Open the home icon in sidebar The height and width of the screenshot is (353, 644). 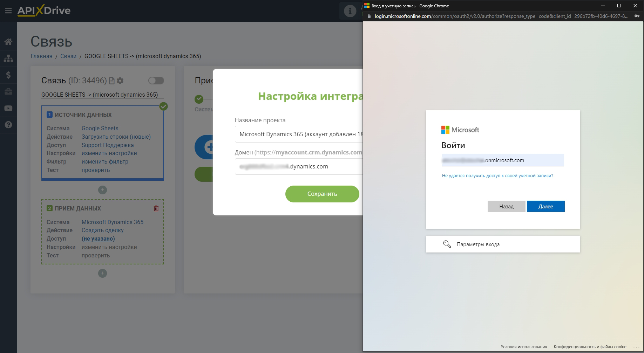coord(8,42)
